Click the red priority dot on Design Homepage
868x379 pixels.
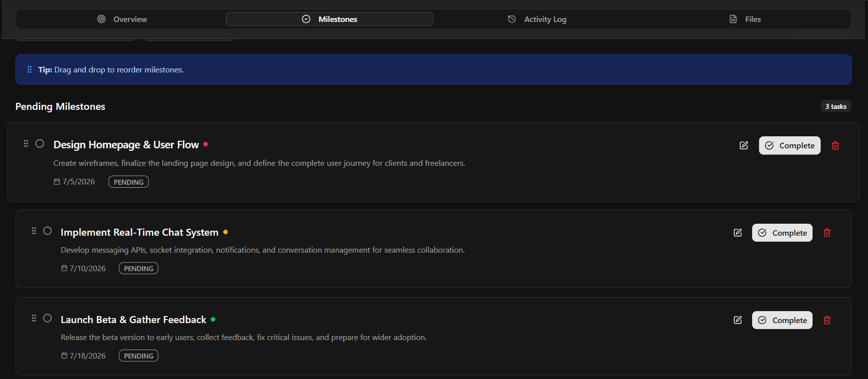coord(205,144)
